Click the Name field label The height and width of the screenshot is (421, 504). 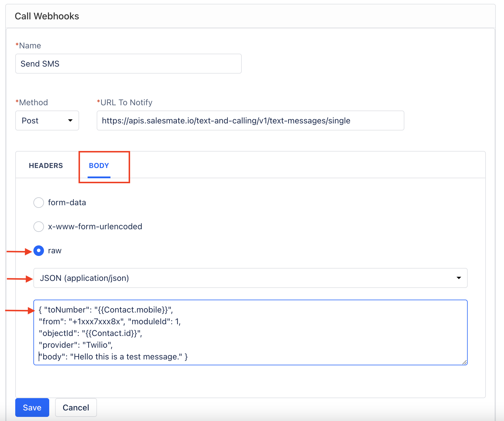[x=28, y=46]
